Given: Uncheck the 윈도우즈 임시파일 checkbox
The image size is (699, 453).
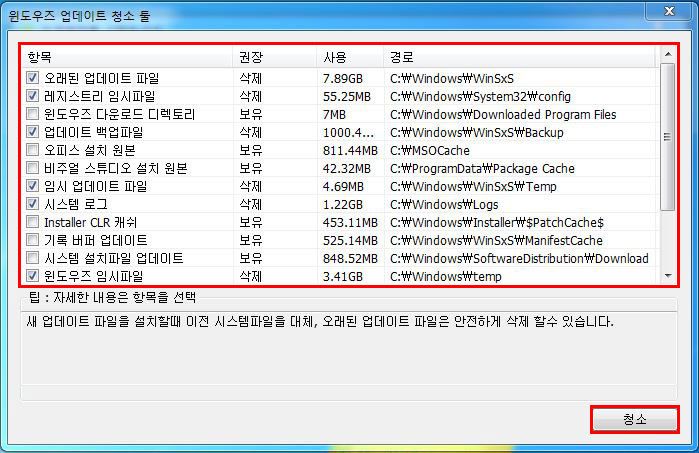Looking at the screenshot, I should [x=32, y=276].
